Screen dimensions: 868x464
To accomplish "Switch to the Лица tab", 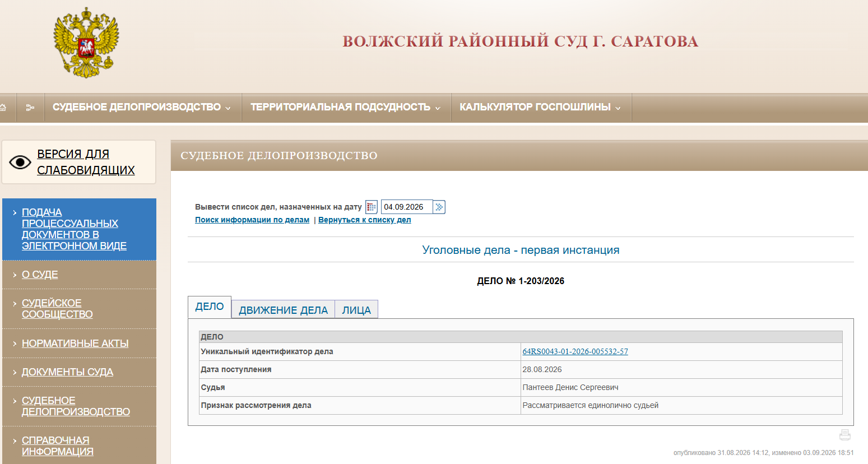I will click(x=356, y=310).
